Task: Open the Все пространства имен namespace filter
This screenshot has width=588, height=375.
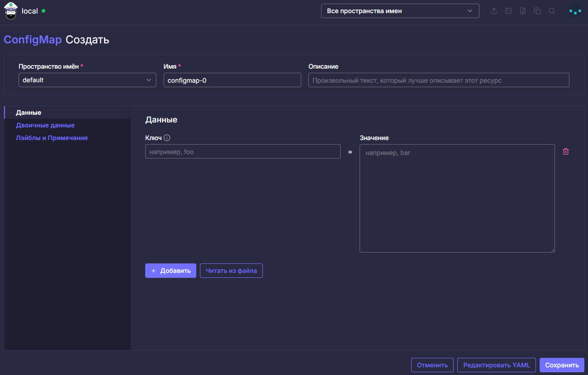Action: pos(400,11)
